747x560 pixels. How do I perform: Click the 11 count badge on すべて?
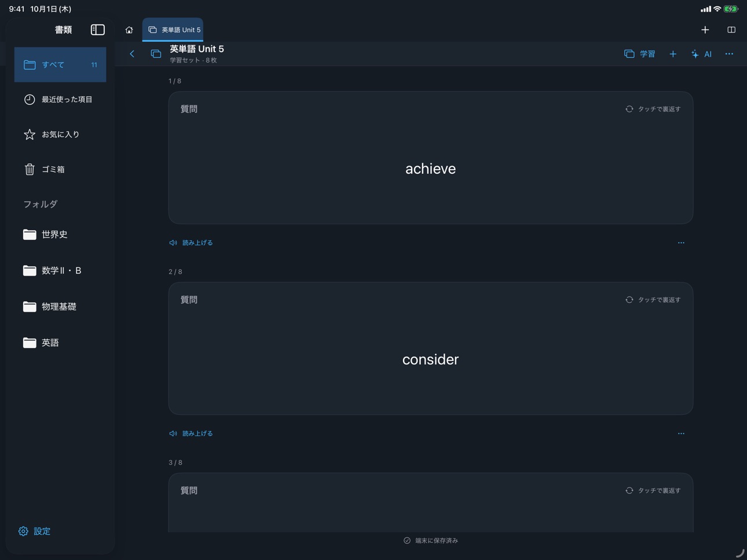[x=94, y=65]
